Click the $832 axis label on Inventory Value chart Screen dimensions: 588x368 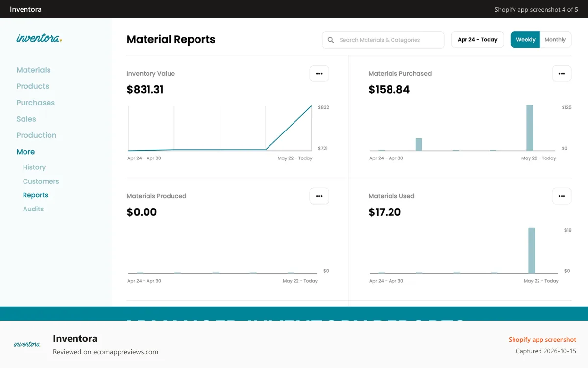(x=323, y=107)
